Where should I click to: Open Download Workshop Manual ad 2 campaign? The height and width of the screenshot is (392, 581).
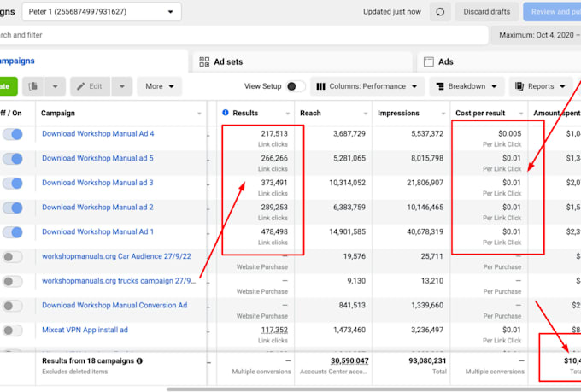[x=97, y=208]
